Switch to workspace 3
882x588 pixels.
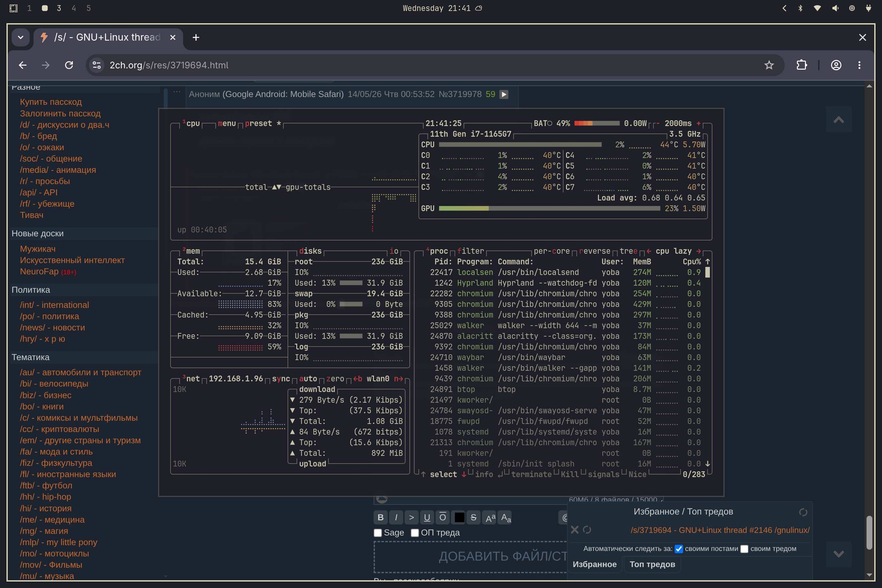tap(59, 8)
